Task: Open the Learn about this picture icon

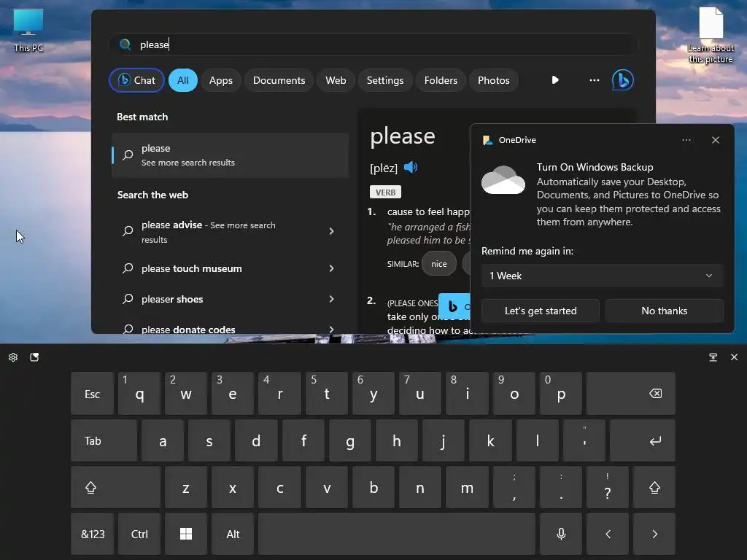Action: coord(711,35)
